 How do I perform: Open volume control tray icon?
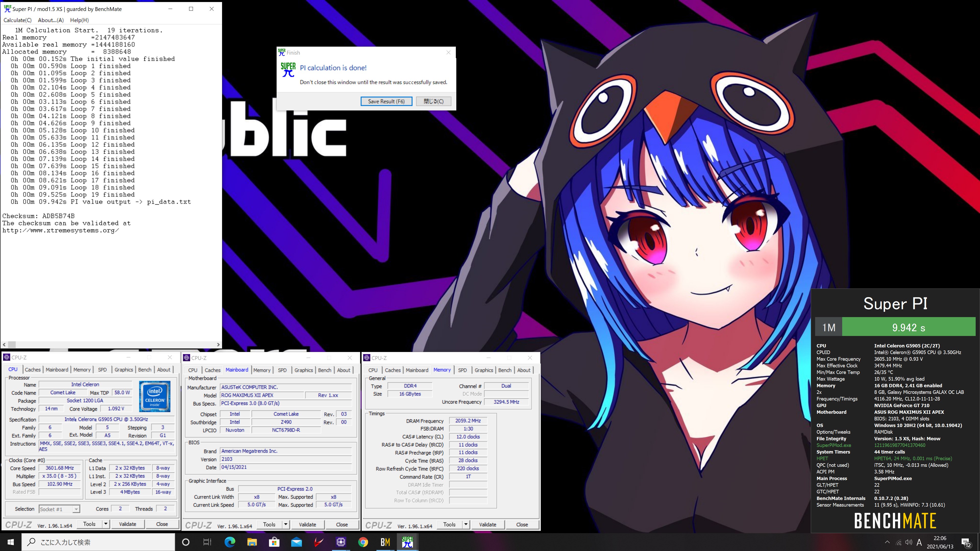point(909,542)
